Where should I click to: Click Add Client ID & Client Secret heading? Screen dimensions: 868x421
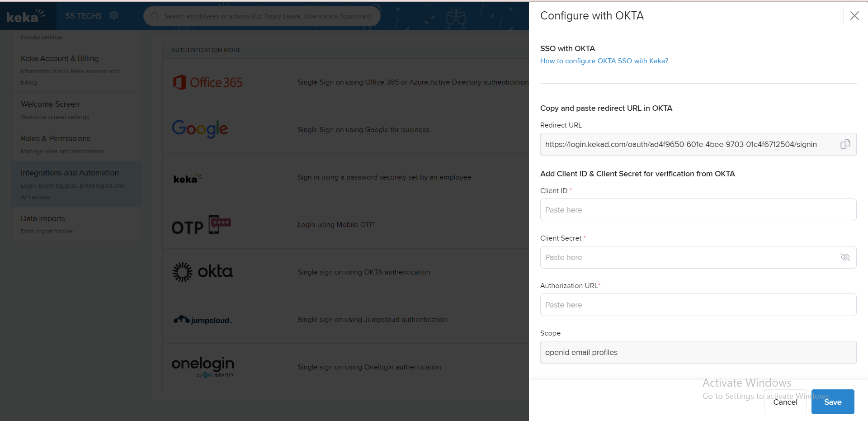pyautogui.click(x=637, y=174)
